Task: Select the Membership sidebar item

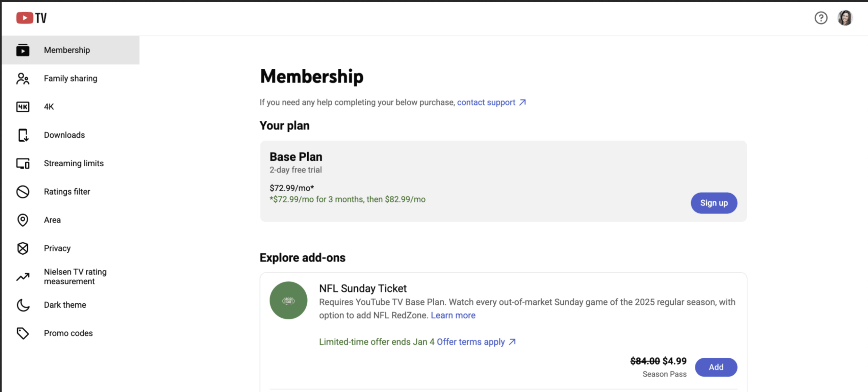Action: (x=71, y=50)
